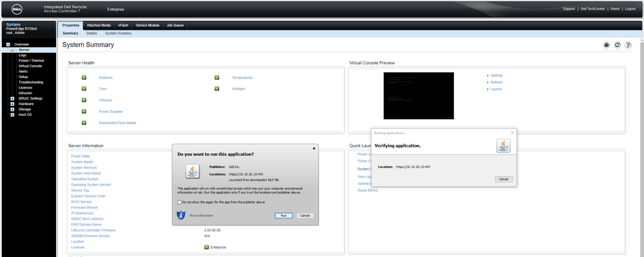Viewport: 644px width, 257px height.
Task: Open Removable Flash Media health link
Action: click(117, 123)
